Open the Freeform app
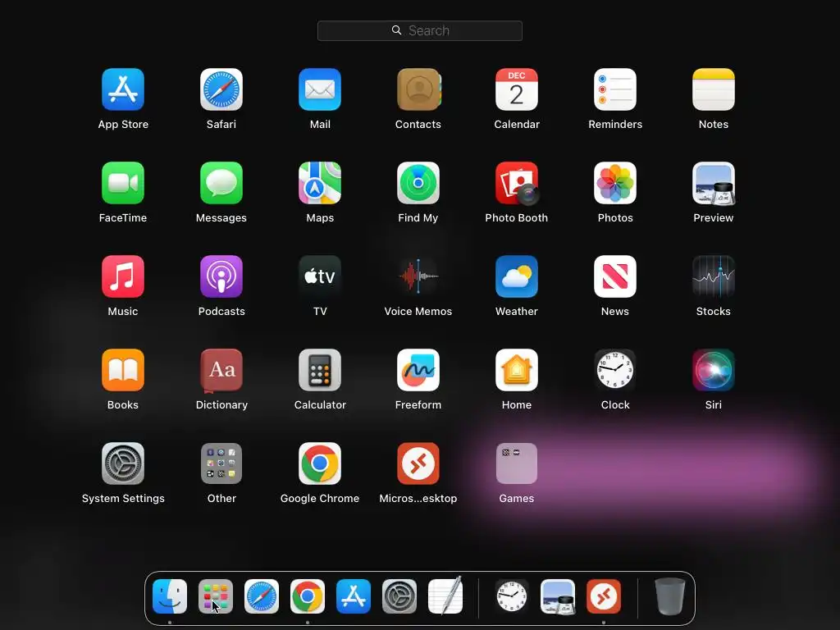The image size is (840, 630). click(418, 370)
